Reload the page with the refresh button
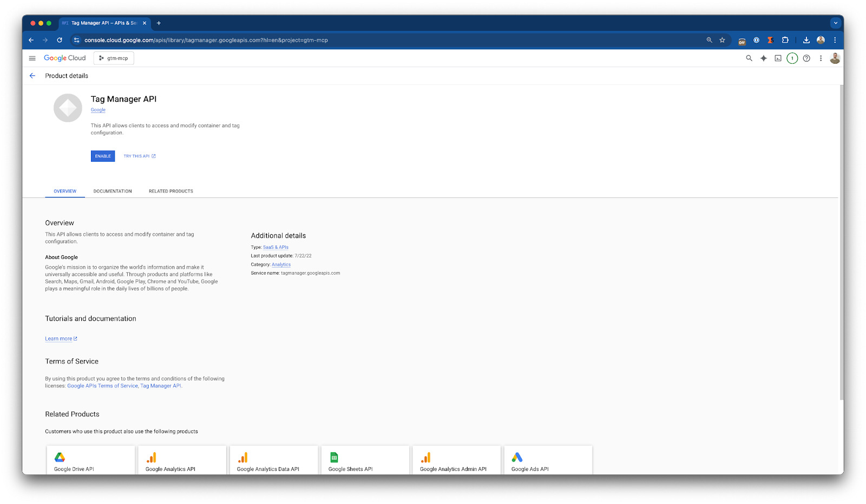The image size is (866, 504). tap(60, 40)
